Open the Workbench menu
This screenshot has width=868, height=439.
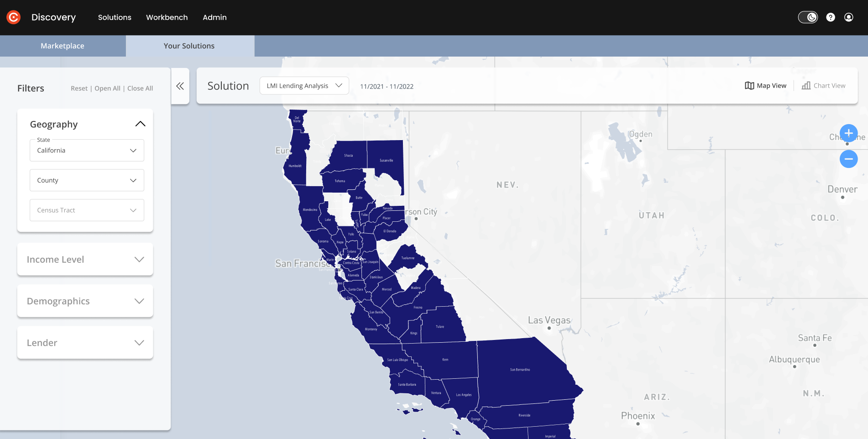pos(167,17)
